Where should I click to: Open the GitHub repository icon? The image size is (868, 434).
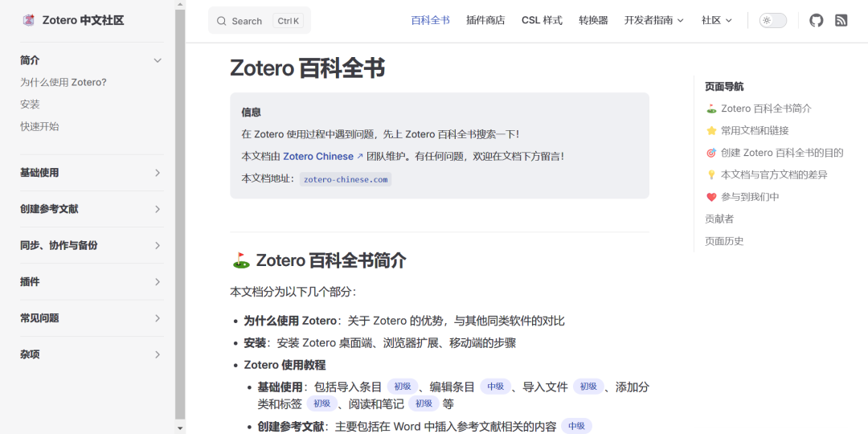pyautogui.click(x=816, y=21)
